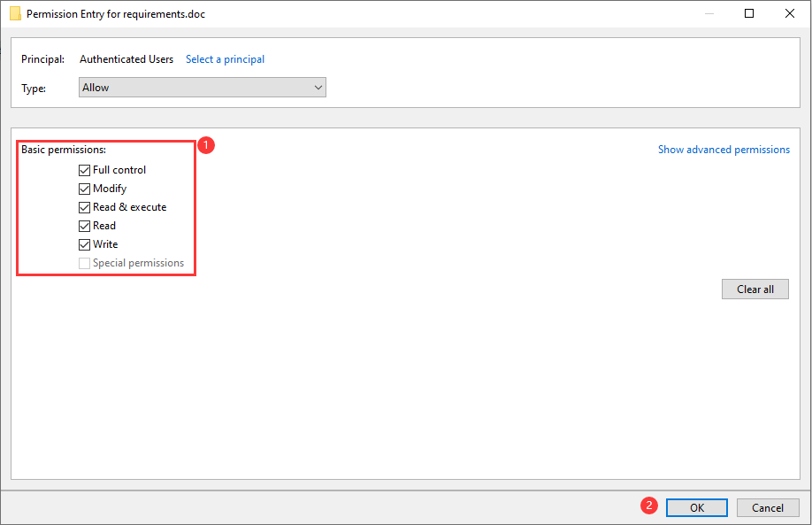Click the window title text

[116, 14]
